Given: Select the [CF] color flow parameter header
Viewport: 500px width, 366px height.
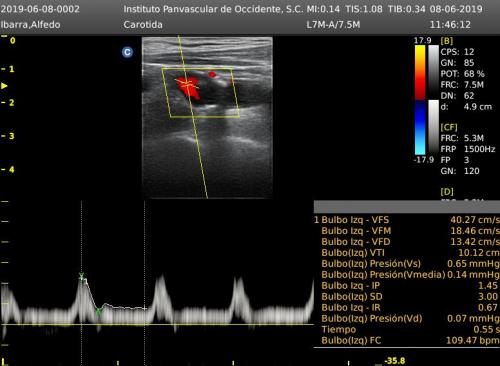Looking at the screenshot, I should 449,127.
